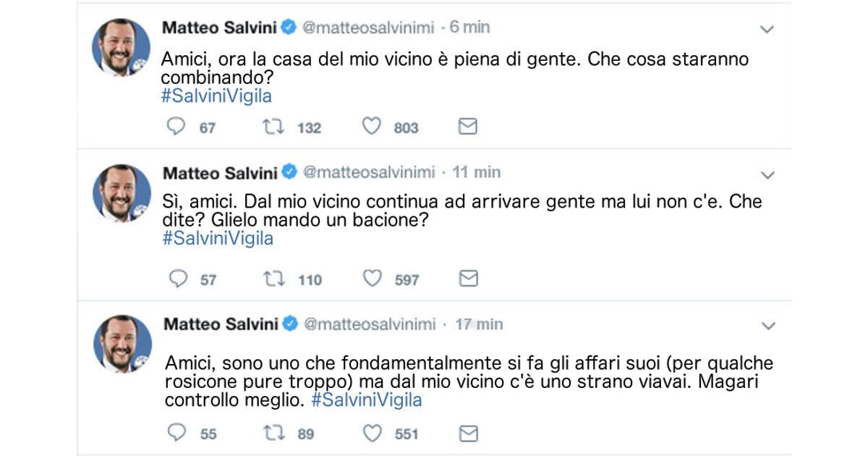
Task: Click the envelope icon under the 17 min tweet
Action: pos(467,432)
